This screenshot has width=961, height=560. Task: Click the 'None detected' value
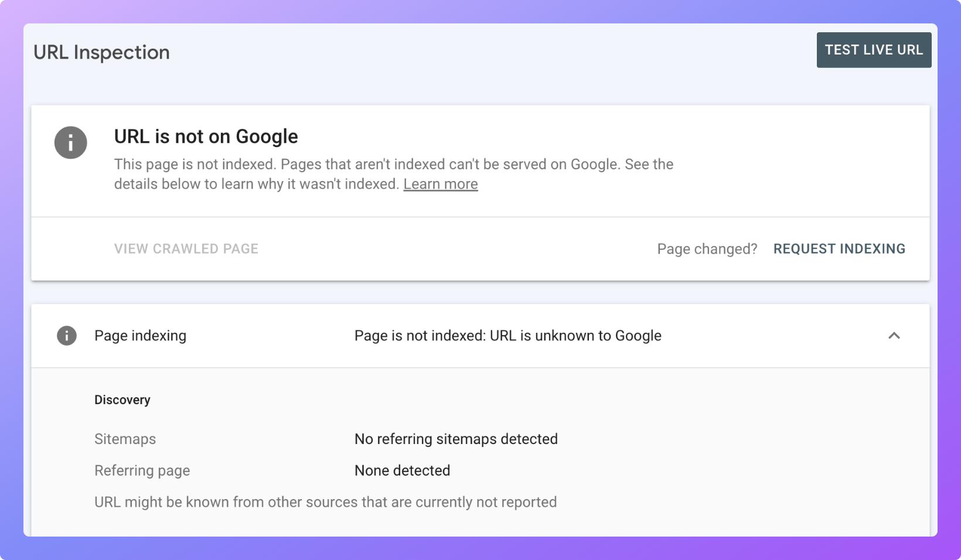coord(402,470)
